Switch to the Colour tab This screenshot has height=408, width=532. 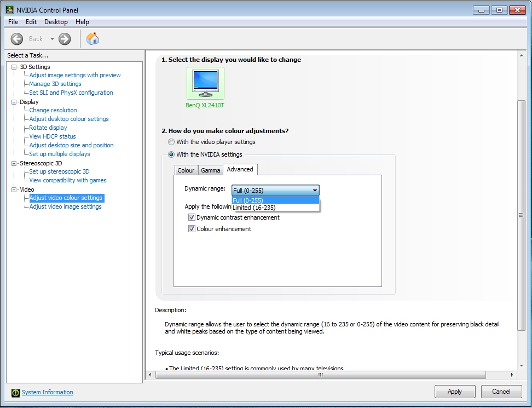[x=186, y=170]
